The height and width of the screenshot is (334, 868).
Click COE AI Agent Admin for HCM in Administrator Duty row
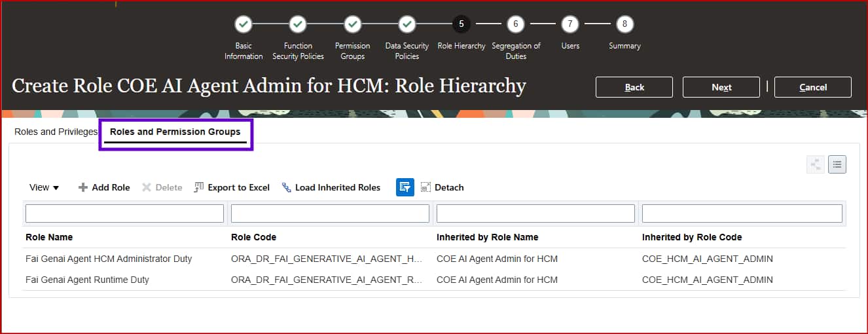click(497, 259)
